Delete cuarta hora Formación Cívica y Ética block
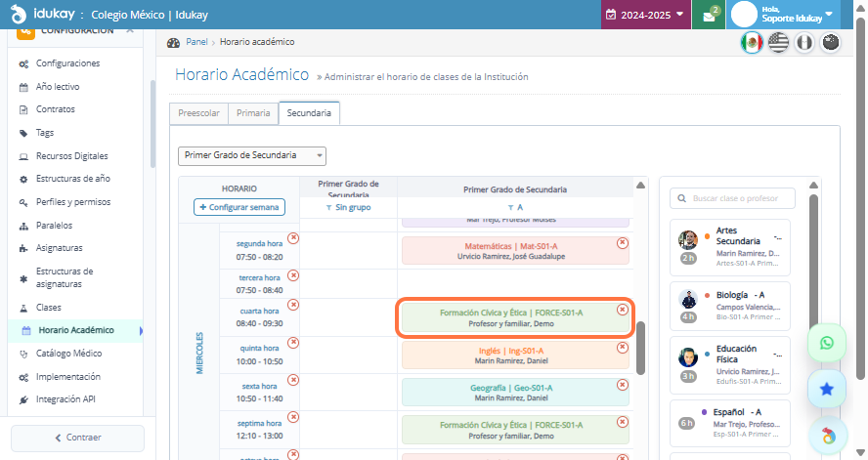The width and height of the screenshot is (868, 460). coord(623,310)
